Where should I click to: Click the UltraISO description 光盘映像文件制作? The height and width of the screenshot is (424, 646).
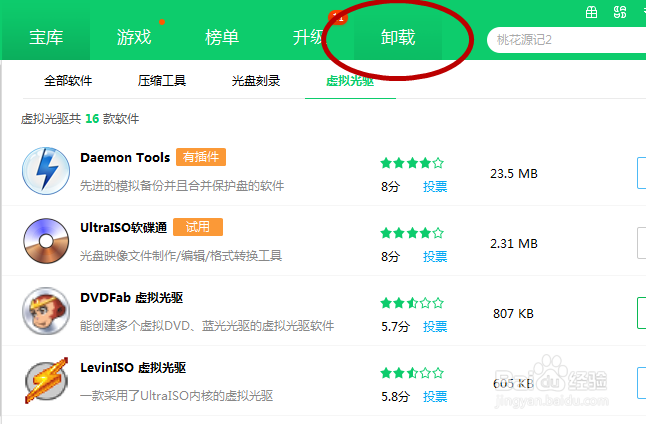pos(181,256)
